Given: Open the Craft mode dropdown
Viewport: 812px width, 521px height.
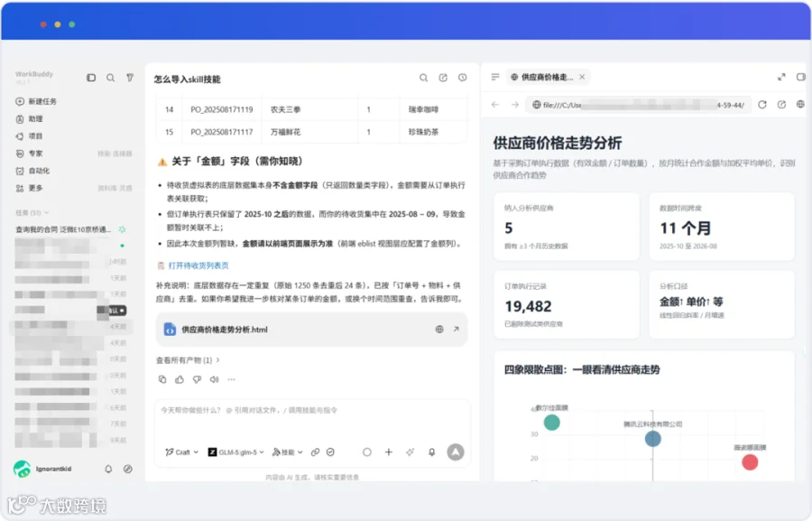Looking at the screenshot, I should coord(181,452).
